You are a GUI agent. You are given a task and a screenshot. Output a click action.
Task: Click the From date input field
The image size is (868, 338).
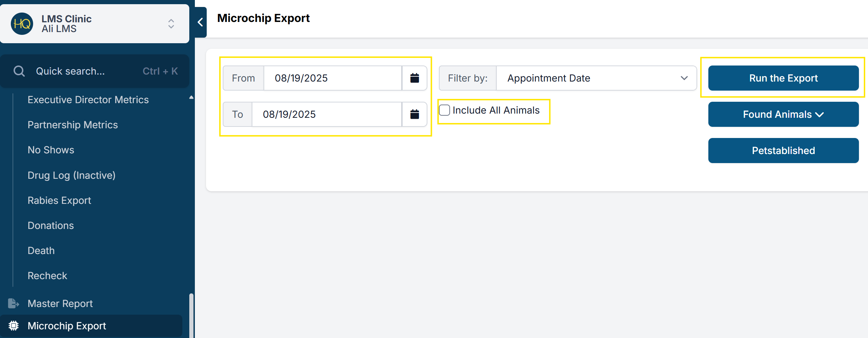pos(332,78)
